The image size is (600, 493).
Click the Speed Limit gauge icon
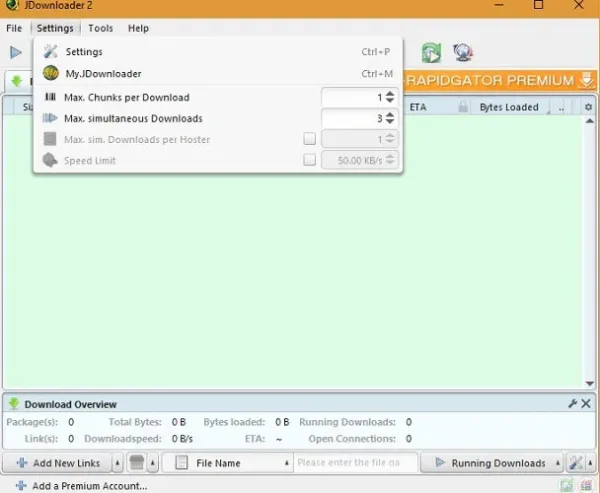pos(50,160)
